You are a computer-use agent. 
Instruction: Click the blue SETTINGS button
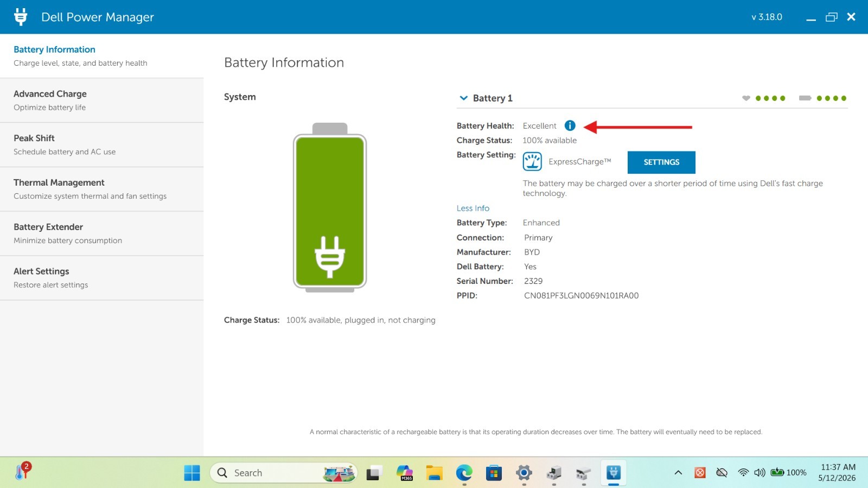(x=661, y=162)
